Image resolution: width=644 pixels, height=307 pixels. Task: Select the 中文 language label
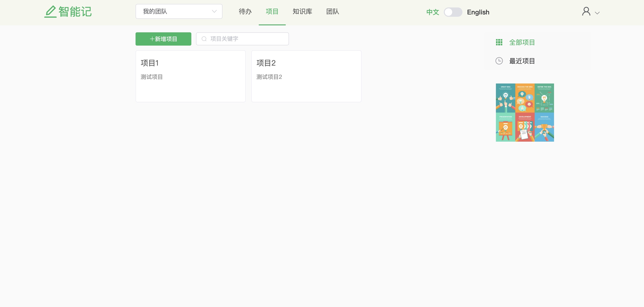tap(432, 12)
